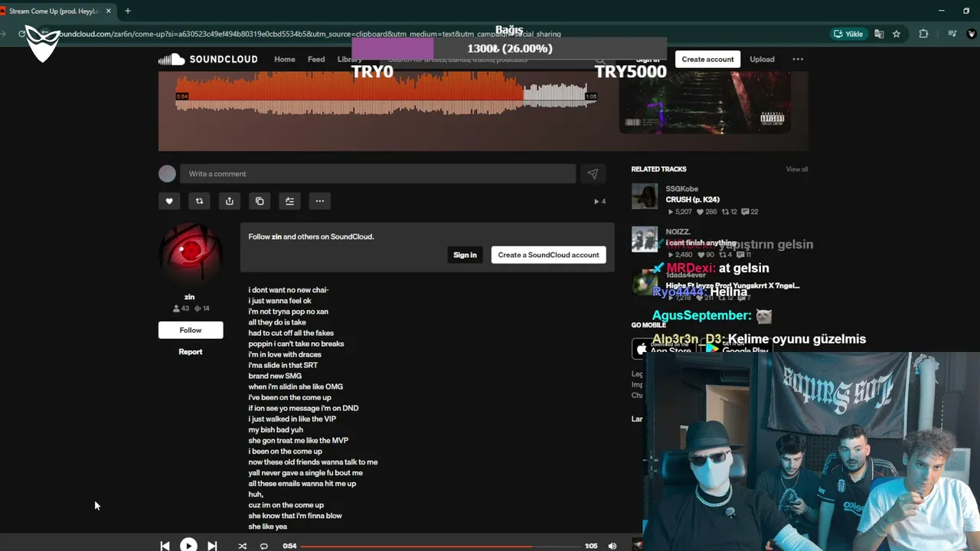Open a new browser tab
Viewport: 980px width, 551px height.
click(x=127, y=11)
